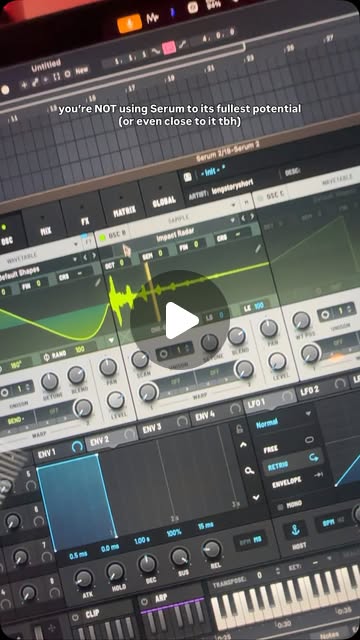This screenshot has height=640, width=360.
Task: Toggle the CLIP power button
Action: click(x=75, y=618)
